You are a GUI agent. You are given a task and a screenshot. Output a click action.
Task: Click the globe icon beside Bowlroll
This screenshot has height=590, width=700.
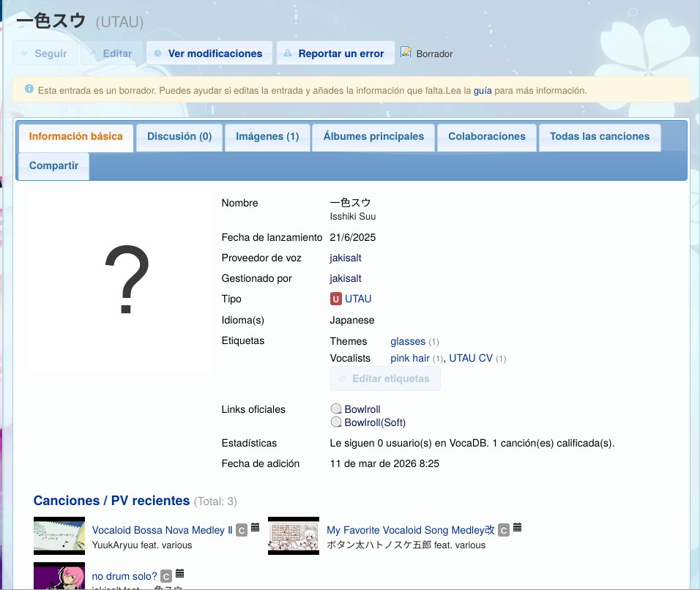336,408
